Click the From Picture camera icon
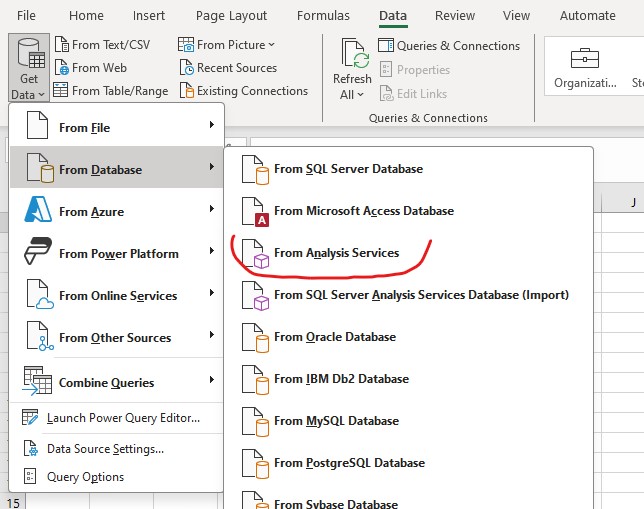The height and width of the screenshot is (509, 644). coord(186,44)
